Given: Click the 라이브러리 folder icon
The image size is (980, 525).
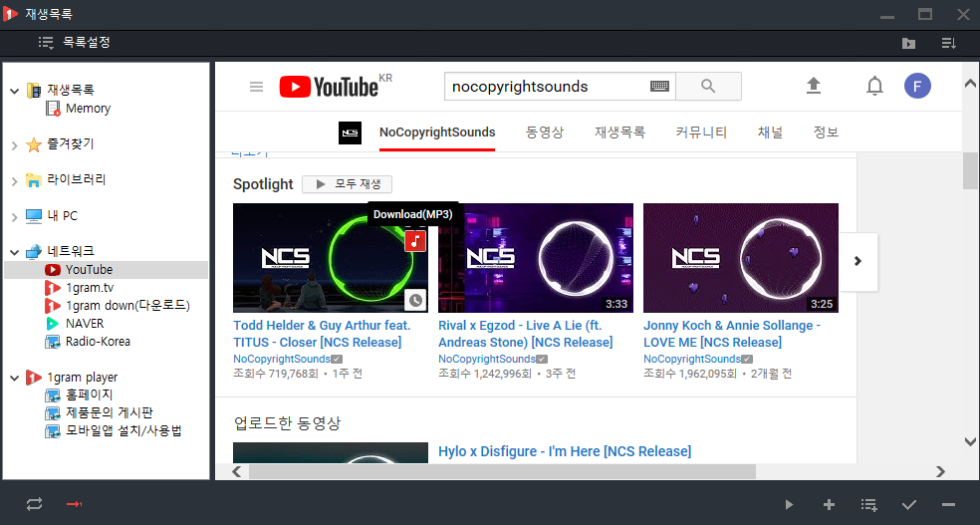Looking at the screenshot, I should click(x=34, y=180).
